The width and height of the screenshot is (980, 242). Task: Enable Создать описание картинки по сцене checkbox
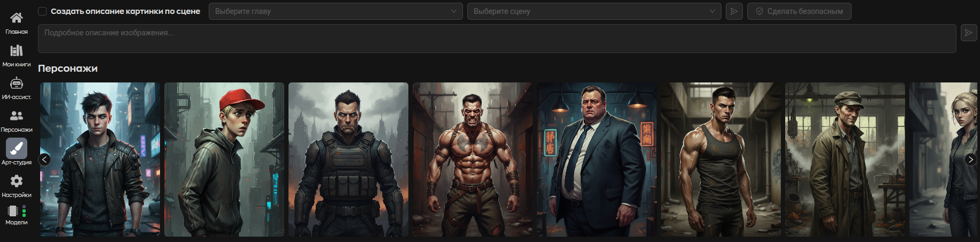click(42, 11)
